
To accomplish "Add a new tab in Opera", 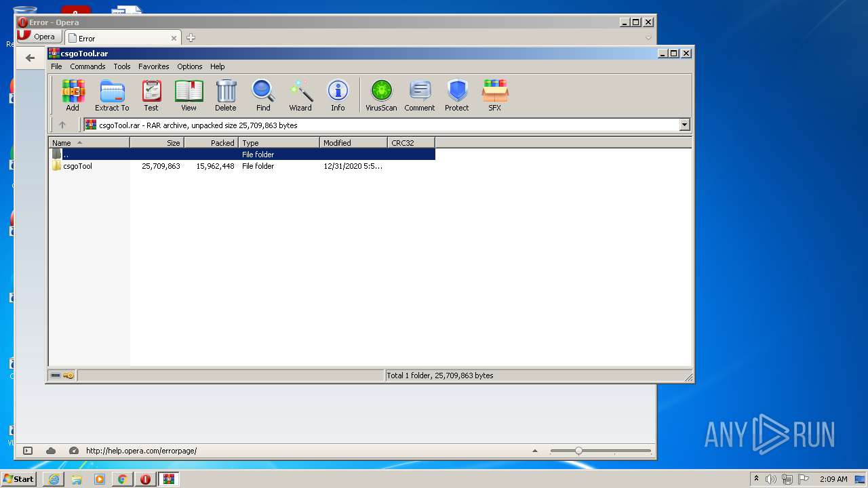I will pos(191,38).
